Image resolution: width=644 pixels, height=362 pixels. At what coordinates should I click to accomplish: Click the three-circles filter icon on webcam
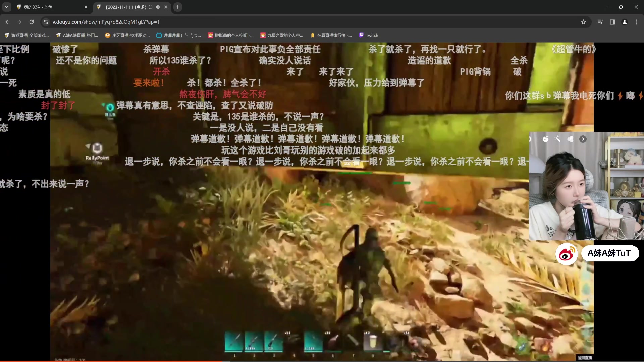point(570,139)
